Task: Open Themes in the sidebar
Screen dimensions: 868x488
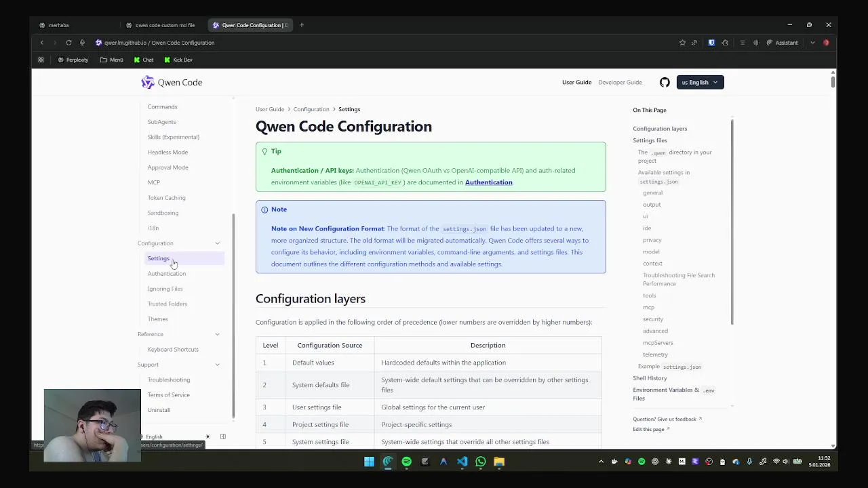Action: (157, 319)
